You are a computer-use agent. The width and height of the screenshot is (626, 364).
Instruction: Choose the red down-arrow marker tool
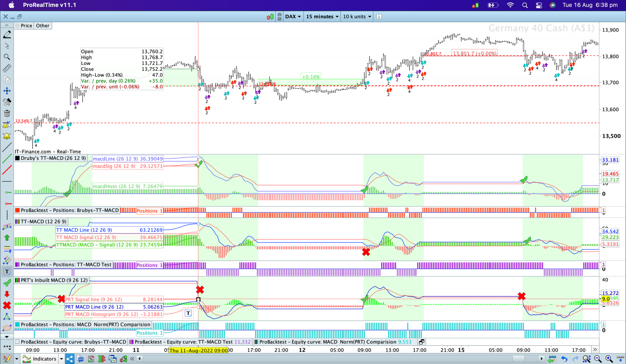point(7,294)
